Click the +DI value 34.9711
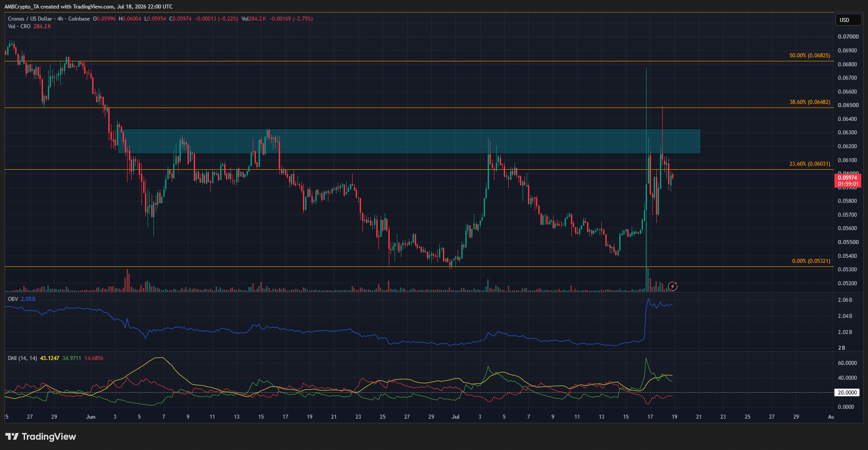Viewport: 868px width, 450px height. point(72,358)
